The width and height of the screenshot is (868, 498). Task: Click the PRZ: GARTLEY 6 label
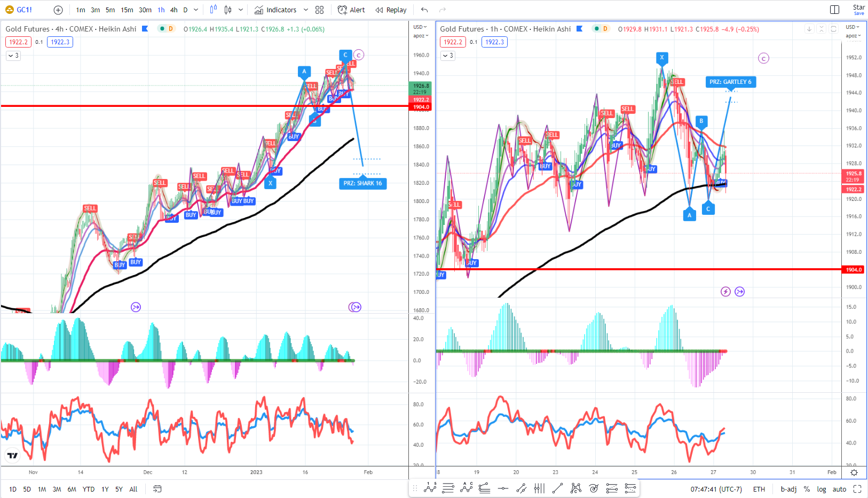[730, 82]
